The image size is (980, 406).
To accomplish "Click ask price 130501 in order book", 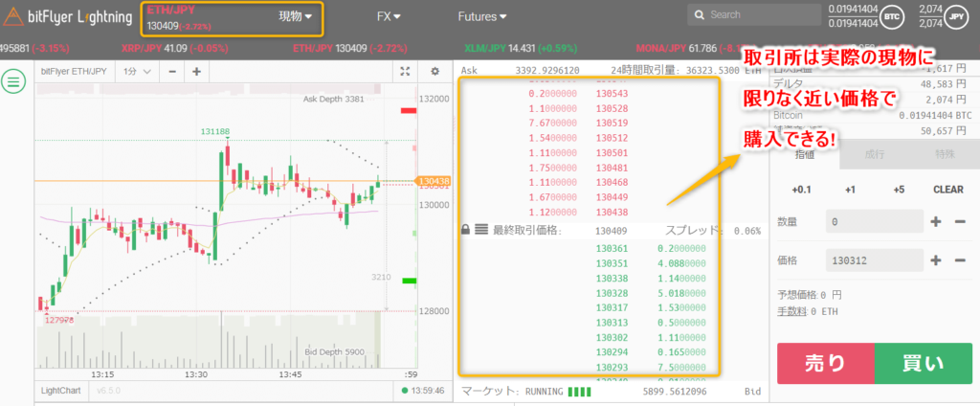I will (x=612, y=153).
